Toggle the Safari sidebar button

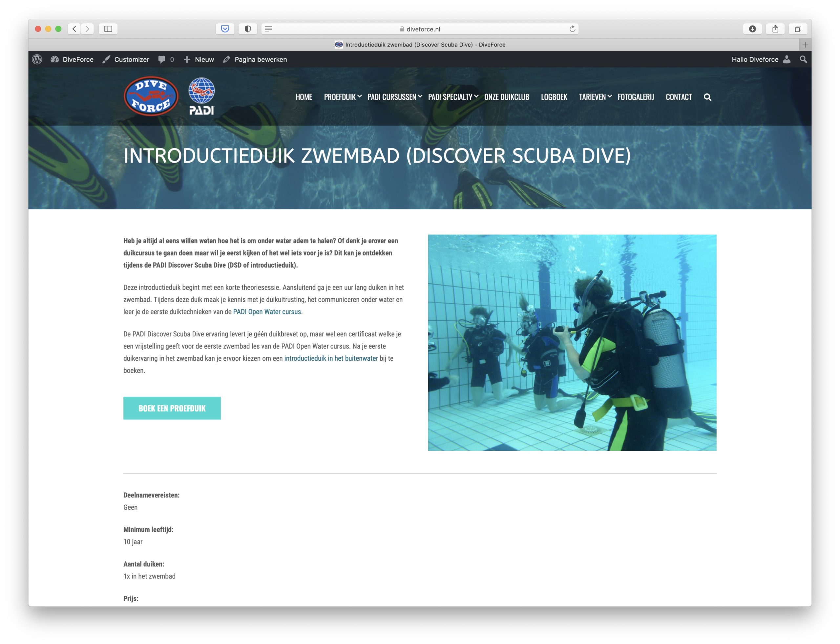coord(108,29)
